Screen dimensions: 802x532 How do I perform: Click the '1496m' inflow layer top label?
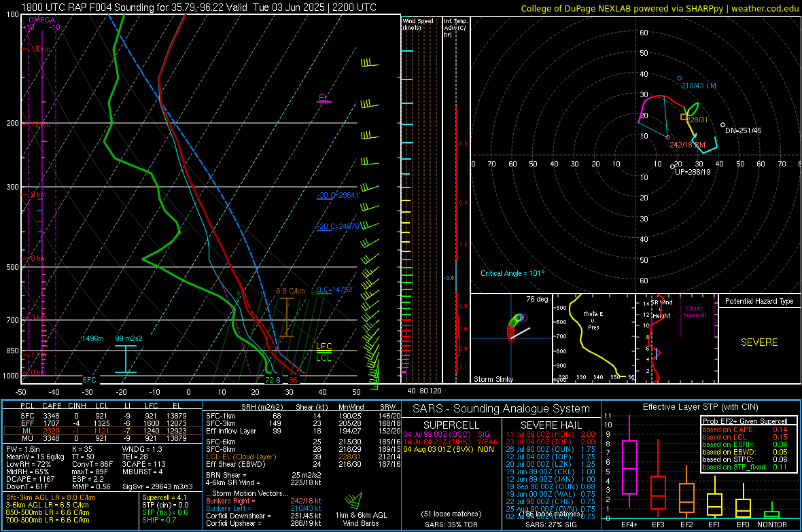[x=92, y=338]
